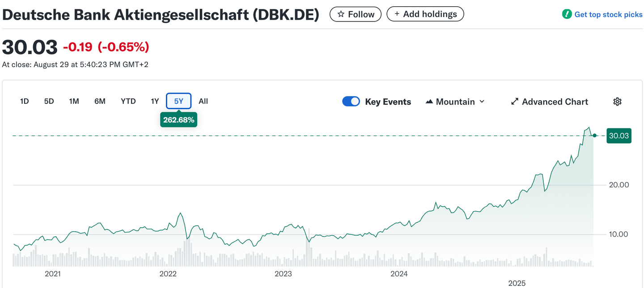
Task: Click the 30.03 current price label on chart
Action: (619, 136)
